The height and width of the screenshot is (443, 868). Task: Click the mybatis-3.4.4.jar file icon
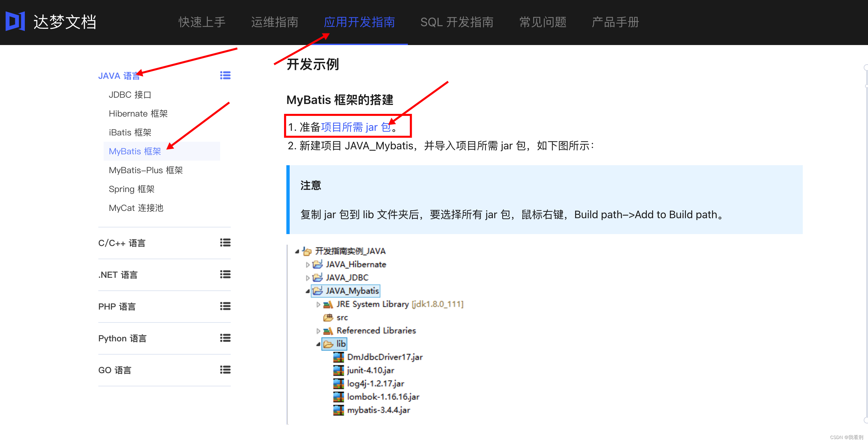click(338, 410)
